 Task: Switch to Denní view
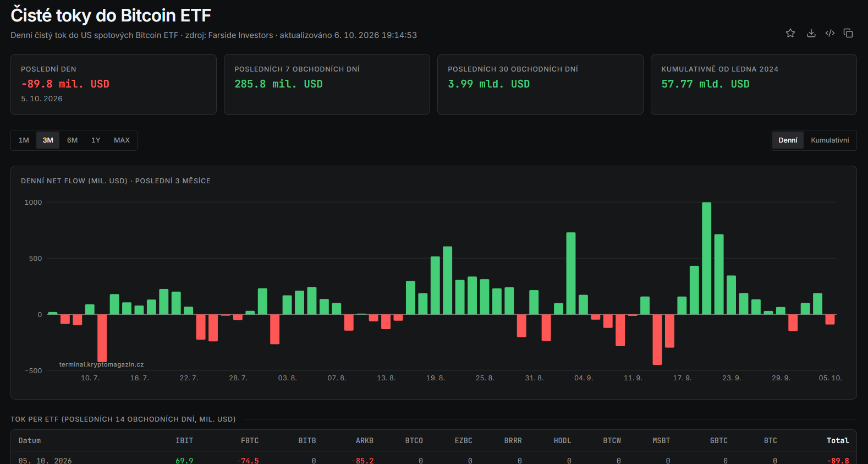[x=788, y=140]
